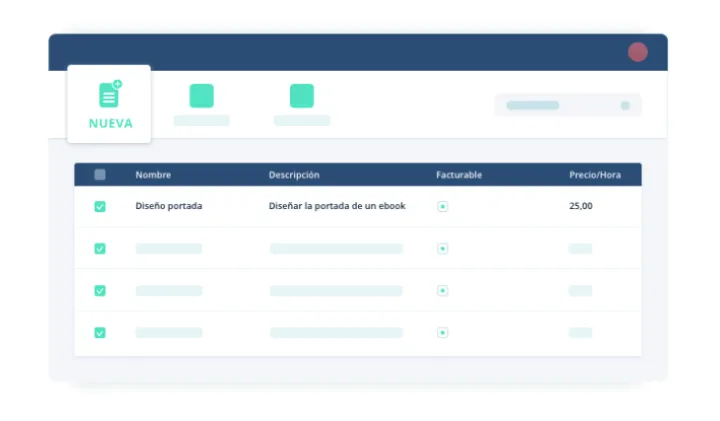Uncheck the second row checkbox
The image size is (720, 421).
pyautogui.click(x=100, y=249)
